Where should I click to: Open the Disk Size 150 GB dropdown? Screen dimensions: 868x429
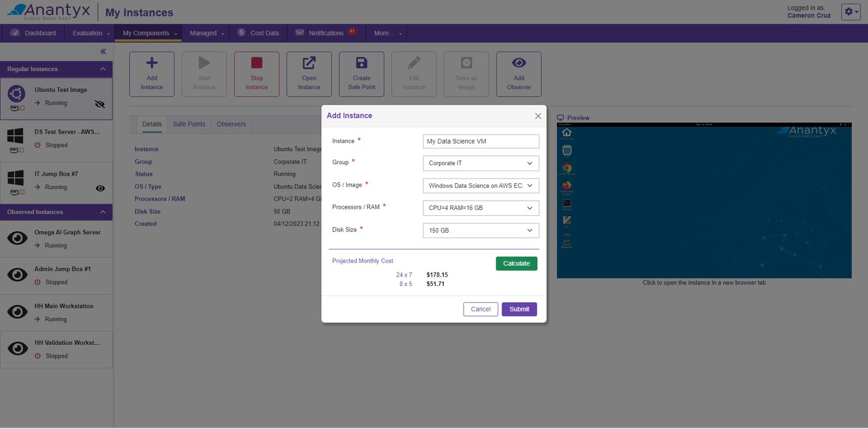click(x=481, y=230)
